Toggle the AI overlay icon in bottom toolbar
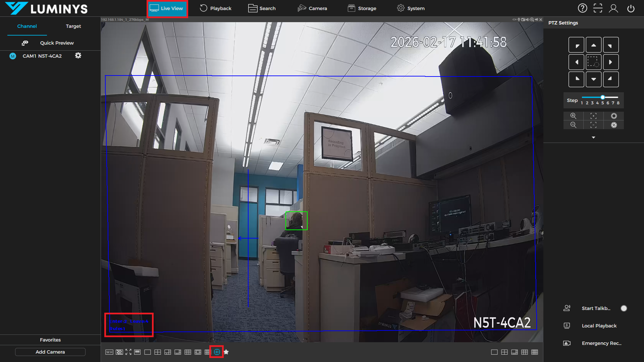The image size is (644, 362). (217, 352)
